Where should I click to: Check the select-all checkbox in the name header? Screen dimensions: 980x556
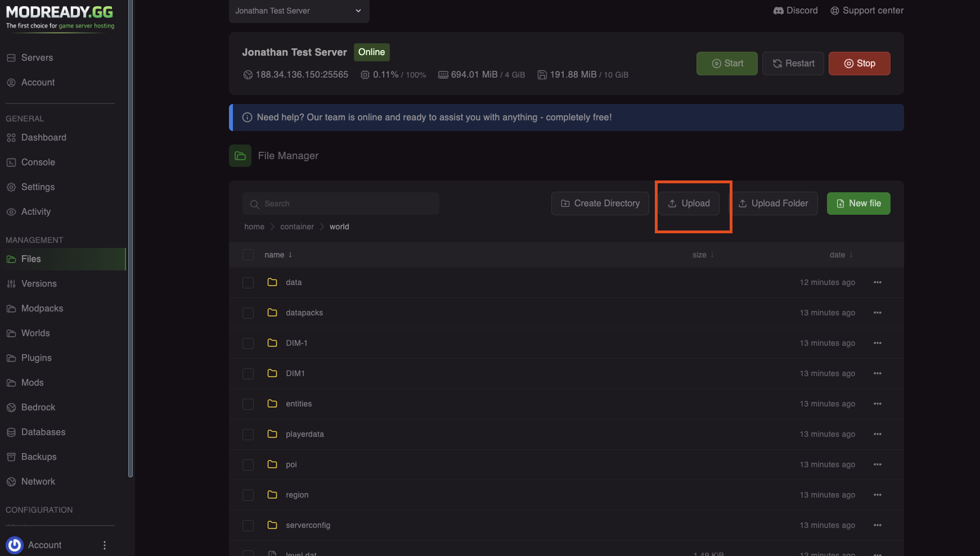pyautogui.click(x=248, y=255)
